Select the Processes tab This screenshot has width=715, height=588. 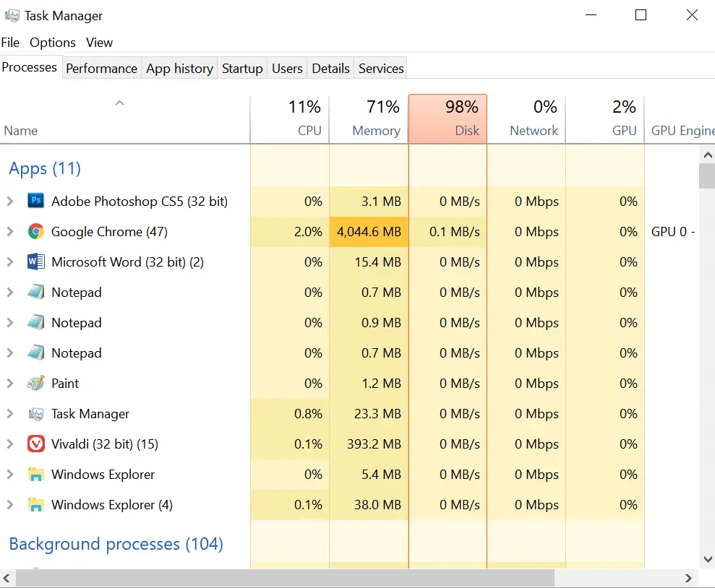coord(30,67)
